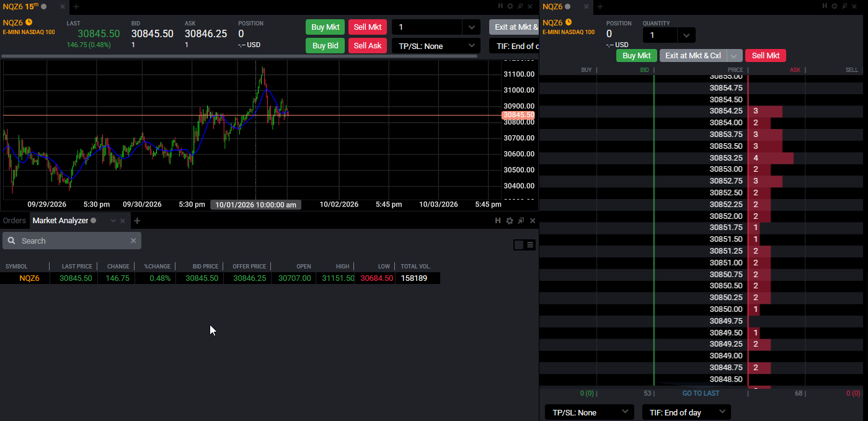868x421 pixels.
Task: Add a new tab beside the Market Analyzer tab
Action: point(137,221)
